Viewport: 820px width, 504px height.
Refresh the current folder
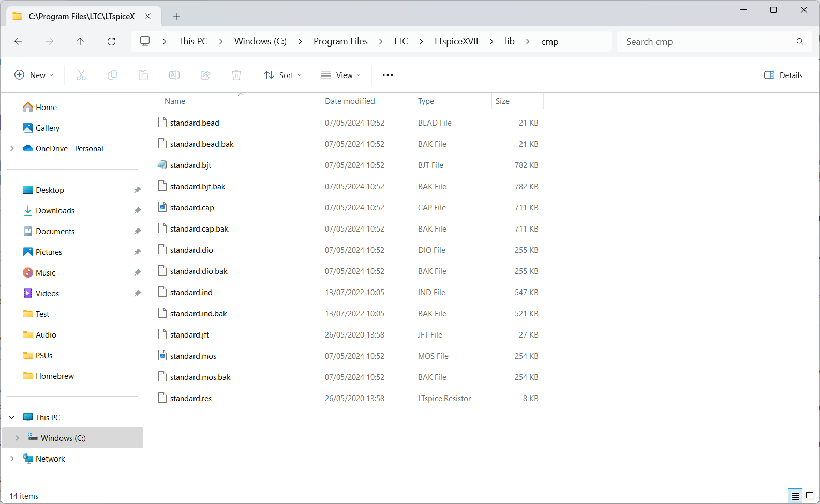[x=111, y=41]
